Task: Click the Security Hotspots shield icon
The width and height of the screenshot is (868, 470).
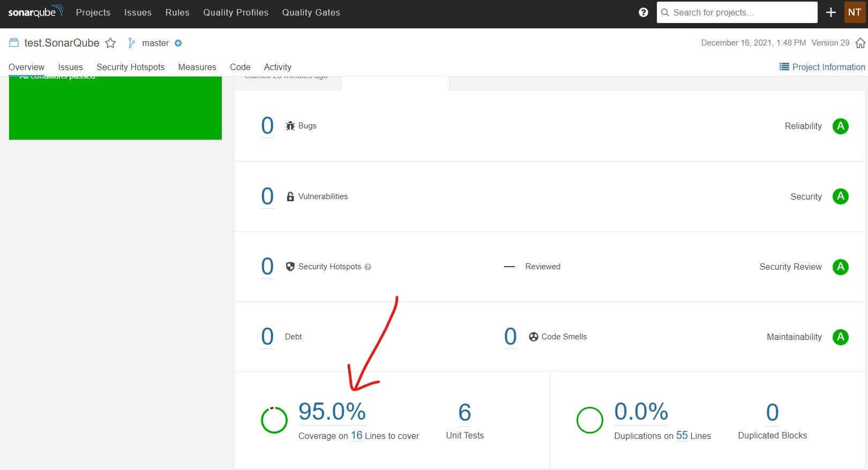Action: 290,267
